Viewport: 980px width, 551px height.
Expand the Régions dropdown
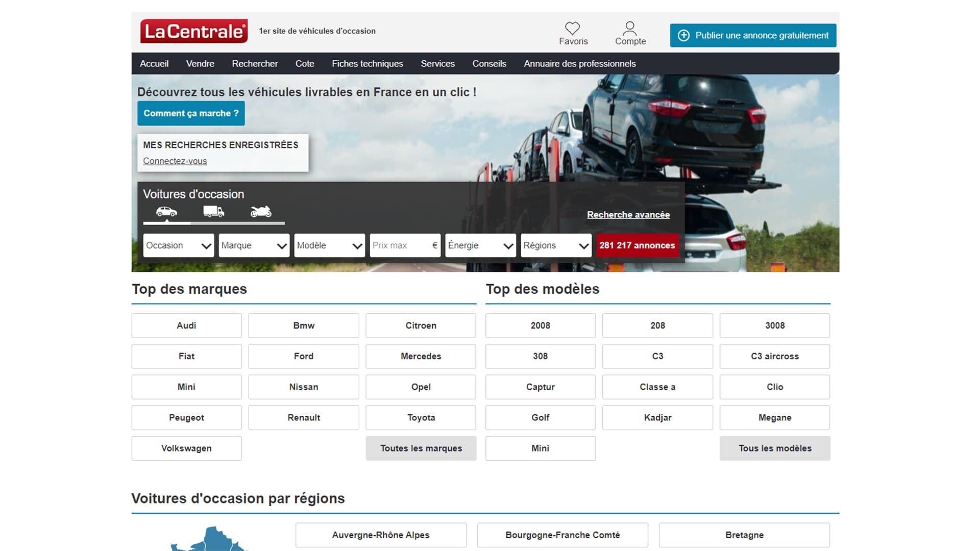(x=555, y=245)
